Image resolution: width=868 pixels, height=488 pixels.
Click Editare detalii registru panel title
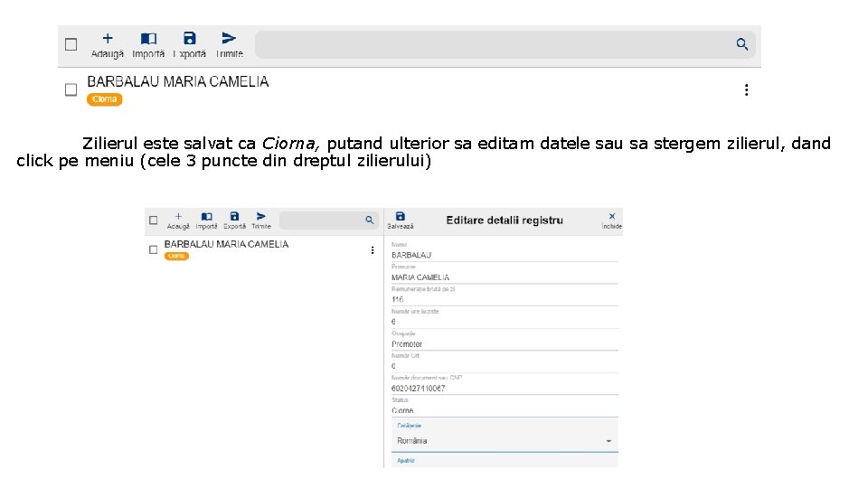tap(505, 221)
